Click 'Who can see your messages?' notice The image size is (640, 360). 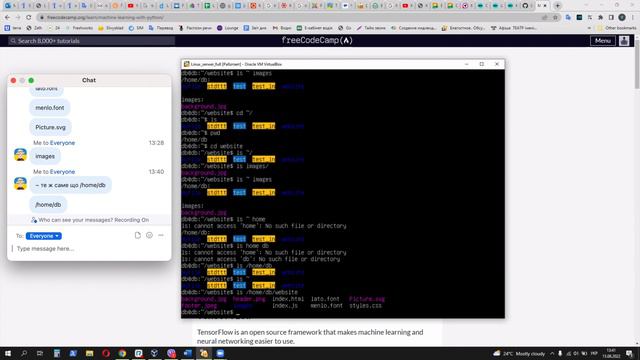pyautogui.click(x=90, y=220)
